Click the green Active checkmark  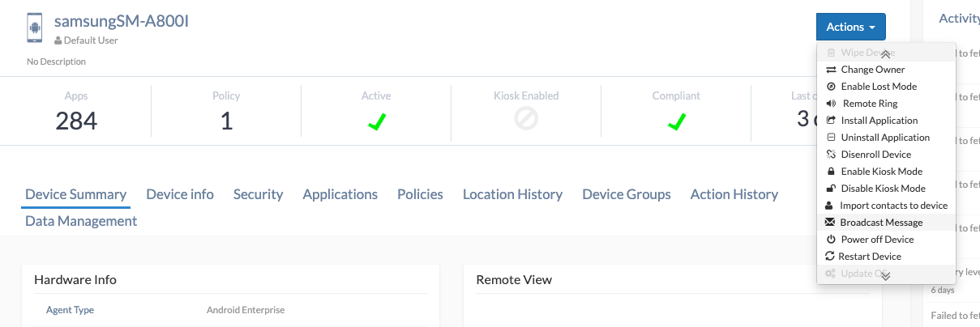coord(376,121)
